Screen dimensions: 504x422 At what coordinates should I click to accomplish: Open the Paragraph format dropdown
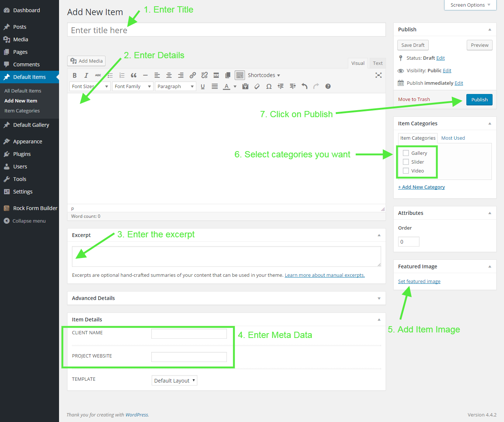pyautogui.click(x=175, y=86)
